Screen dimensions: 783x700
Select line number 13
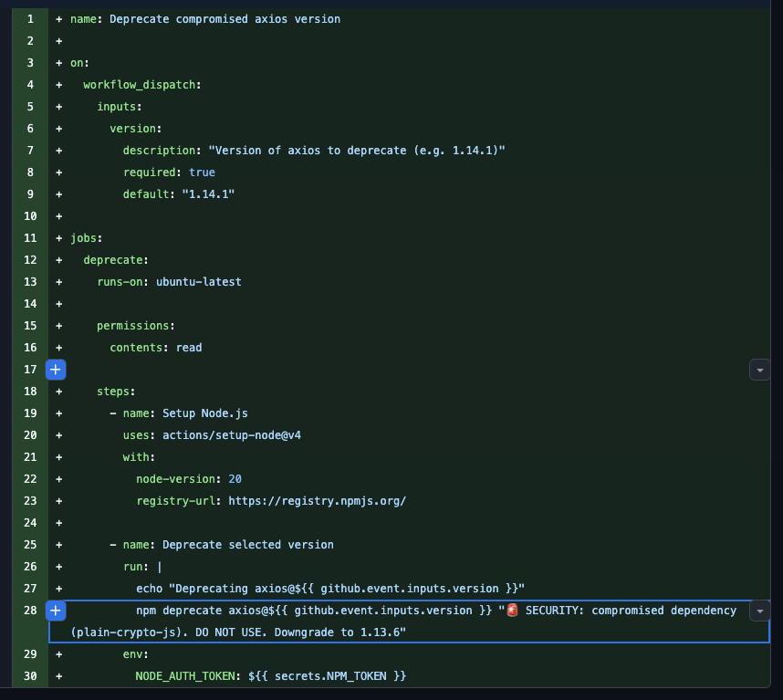(x=30, y=282)
